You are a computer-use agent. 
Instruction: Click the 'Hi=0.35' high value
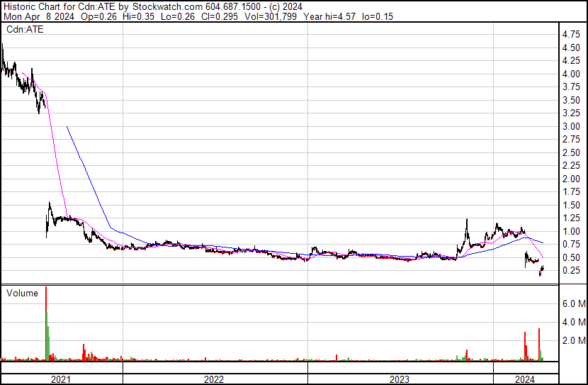139,16
